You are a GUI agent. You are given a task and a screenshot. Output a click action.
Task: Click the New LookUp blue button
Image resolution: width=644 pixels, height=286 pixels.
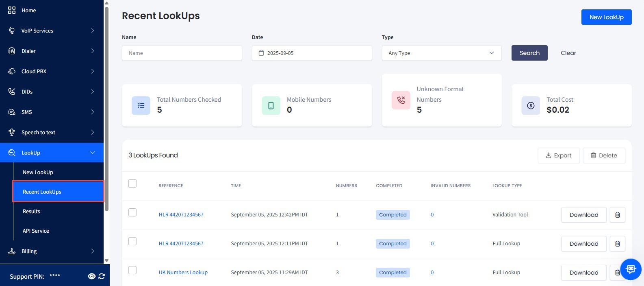coord(606,17)
